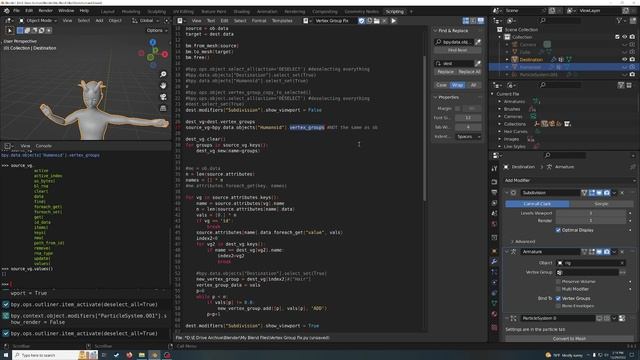The width and height of the screenshot is (640, 360).
Task: Open the Render properties tab icon
Action: (x=494, y=182)
